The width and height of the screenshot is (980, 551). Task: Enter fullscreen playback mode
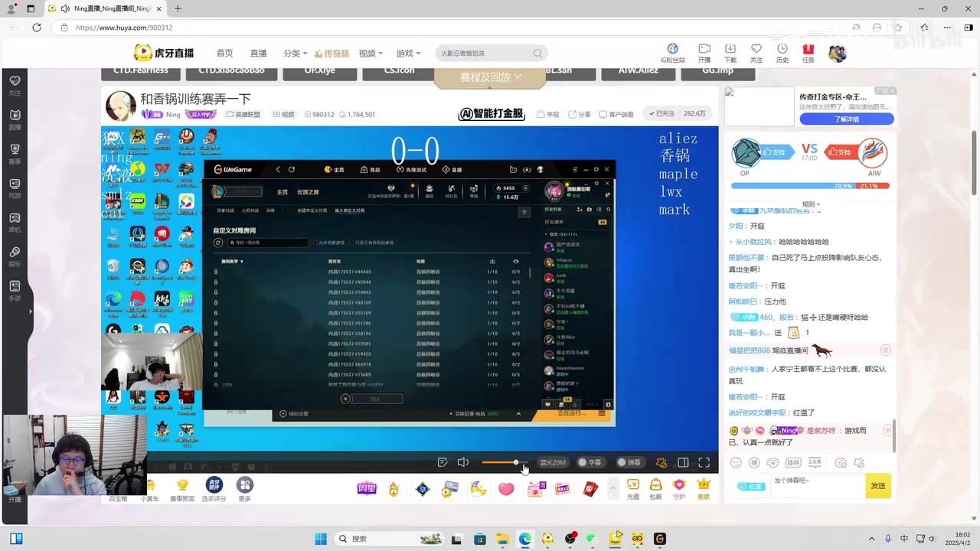coord(704,462)
